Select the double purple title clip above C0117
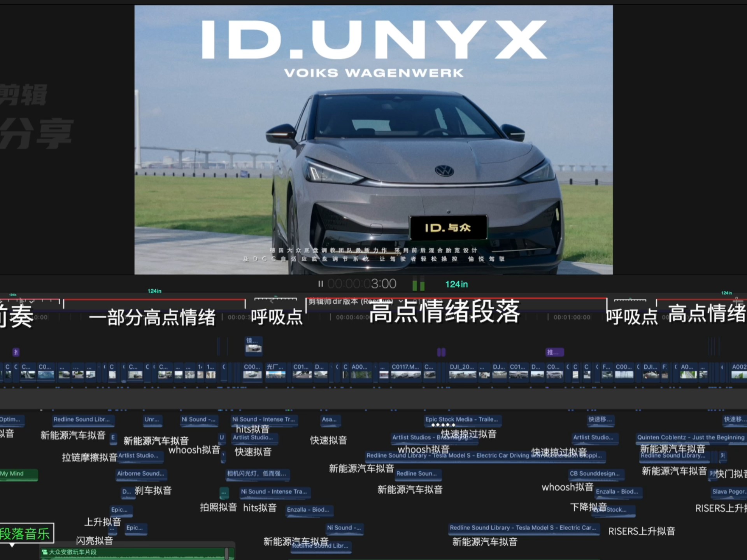This screenshot has width=747, height=560. [441, 352]
